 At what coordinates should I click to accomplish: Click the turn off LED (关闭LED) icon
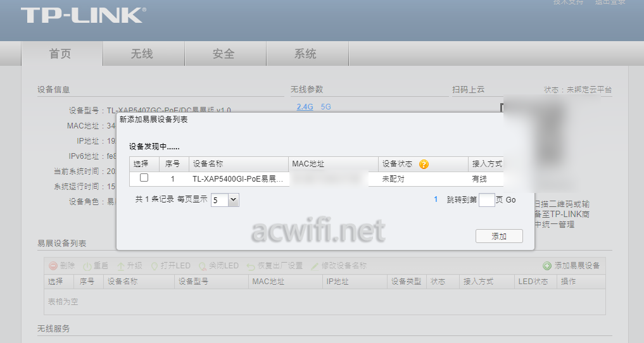[x=202, y=266]
